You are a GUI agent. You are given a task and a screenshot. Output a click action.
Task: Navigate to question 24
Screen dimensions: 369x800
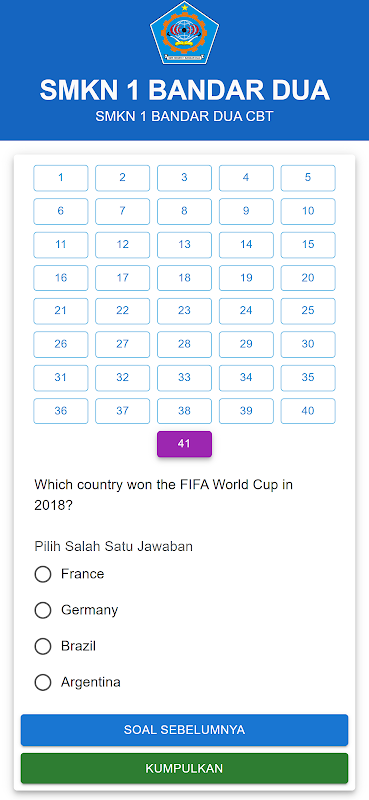click(x=246, y=311)
